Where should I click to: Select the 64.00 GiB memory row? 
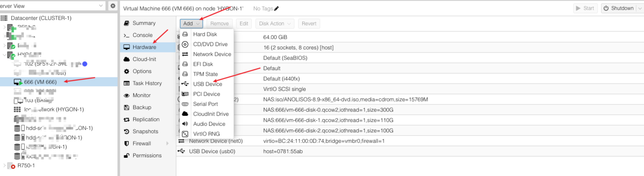pos(410,37)
